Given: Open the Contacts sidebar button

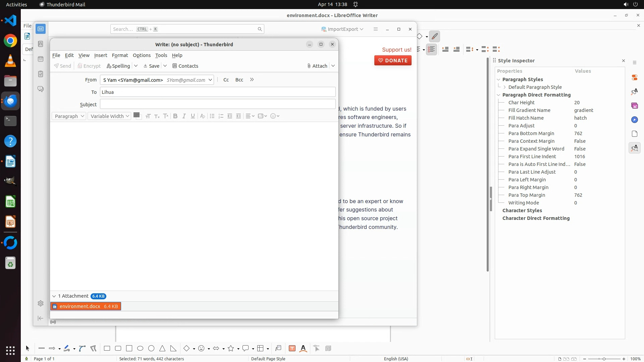Looking at the screenshot, I should click(185, 66).
